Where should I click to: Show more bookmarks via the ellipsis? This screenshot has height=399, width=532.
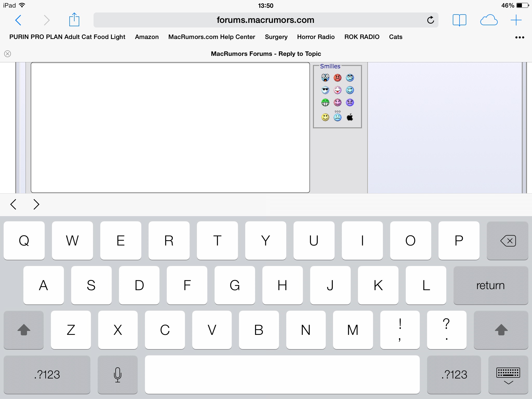point(520,37)
